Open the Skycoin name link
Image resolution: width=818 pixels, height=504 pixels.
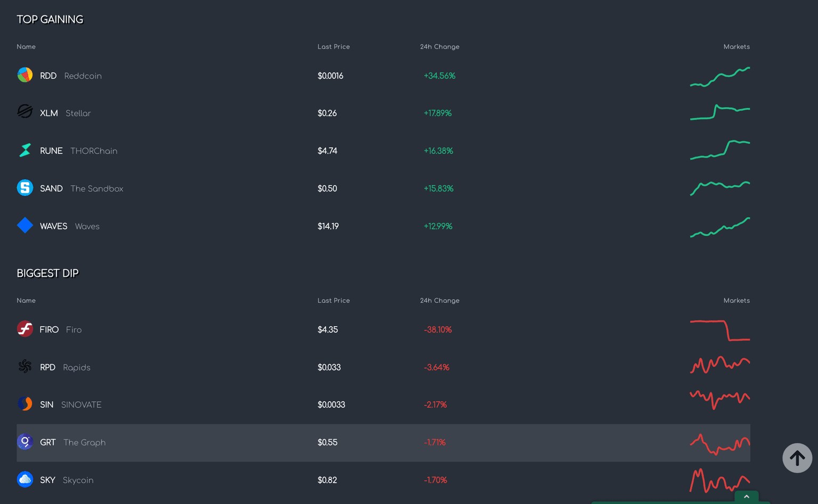78,480
